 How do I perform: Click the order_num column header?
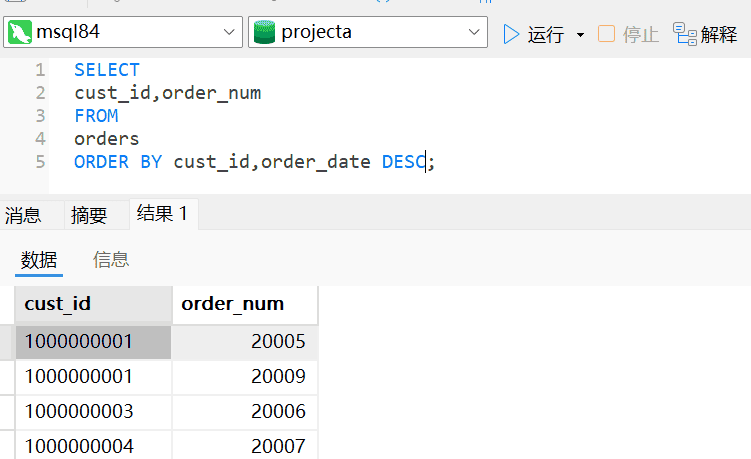[x=245, y=304]
